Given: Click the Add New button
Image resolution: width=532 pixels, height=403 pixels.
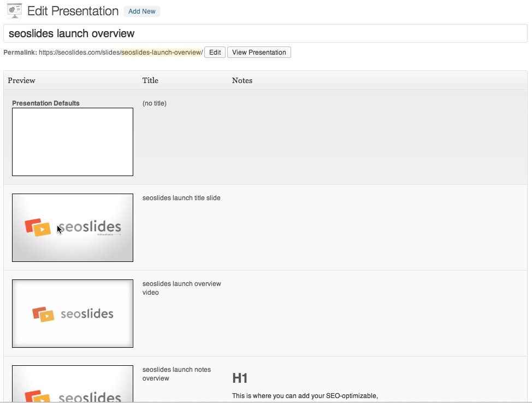Looking at the screenshot, I should pyautogui.click(x=142, y=11).
